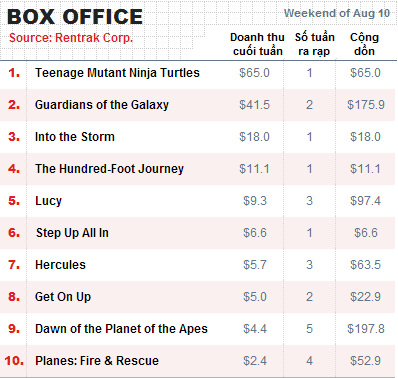Click the Weekend of Aug 10 label
The height and width of the screenshot is (378, 398).
(x=337, y=14)
